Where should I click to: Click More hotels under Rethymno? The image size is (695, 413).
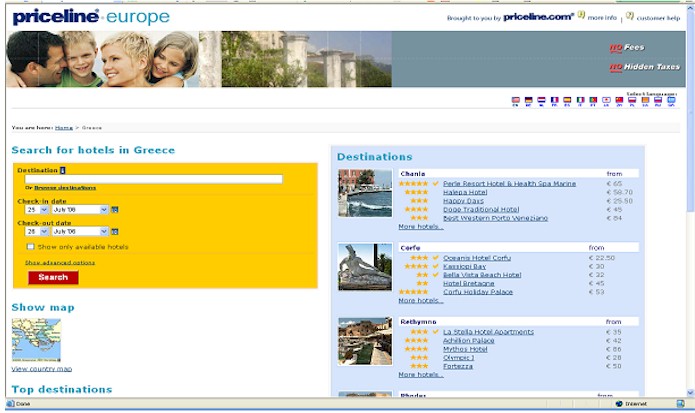(x=421, y=374)
